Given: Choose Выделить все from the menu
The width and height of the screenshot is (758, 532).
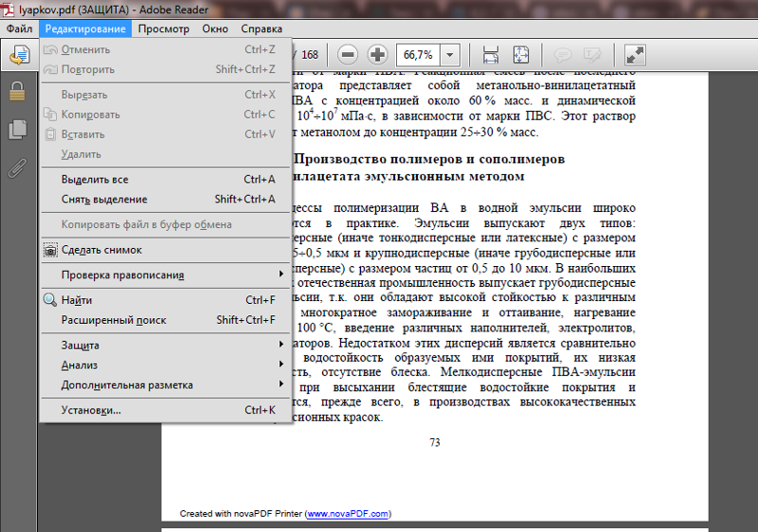Looking at the screenshot, I should (x=95, y=180).
